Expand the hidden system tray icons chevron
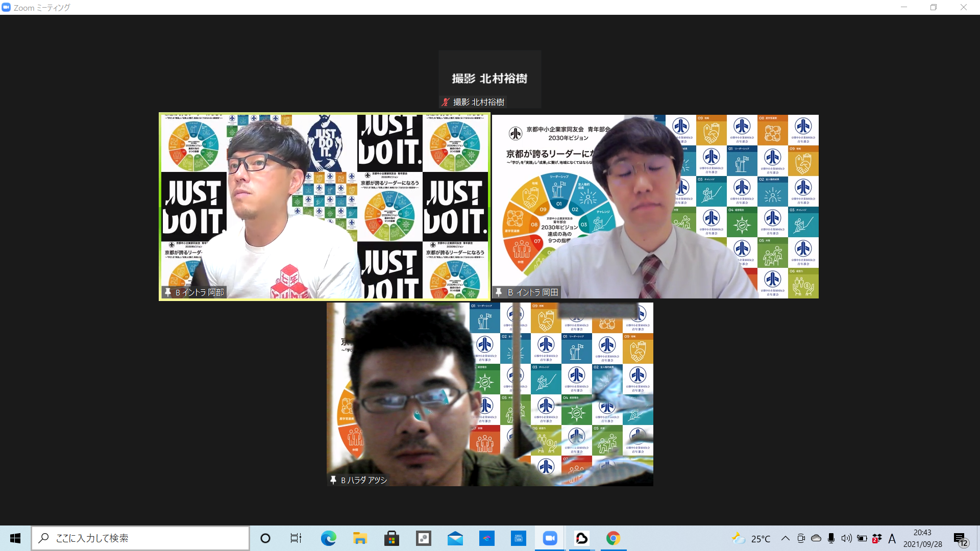980x551 pixels. pyautogui.click(x=786, y=538)
